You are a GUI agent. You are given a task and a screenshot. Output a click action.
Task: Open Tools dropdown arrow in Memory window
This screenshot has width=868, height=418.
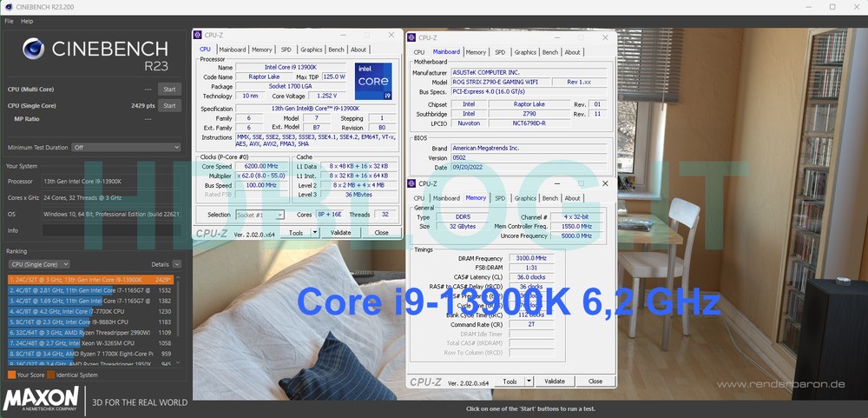point(529,382)
